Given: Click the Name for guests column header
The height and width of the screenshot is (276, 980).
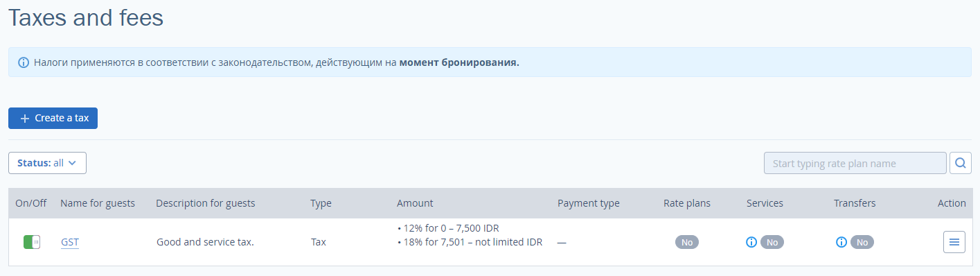Looking at the screenshot, I should [x=98, y=203].
